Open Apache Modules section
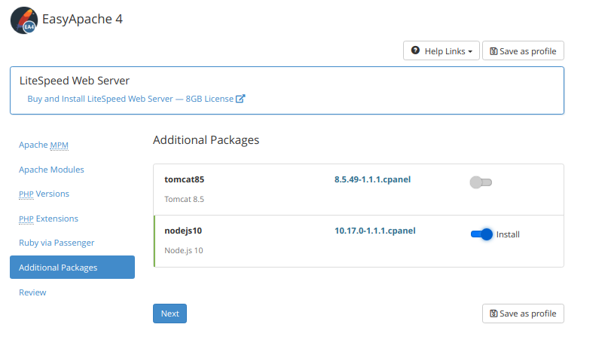Screen dimensions: 605x364 click(x=51, y=170)
